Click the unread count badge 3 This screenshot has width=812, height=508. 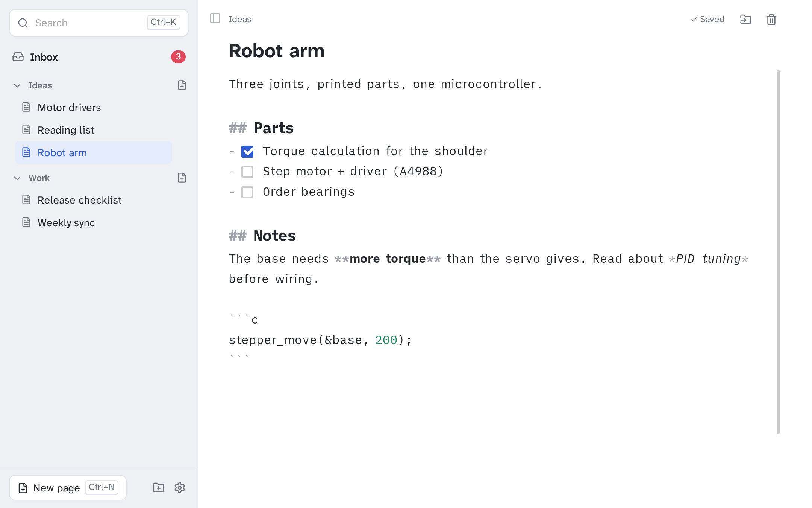[x=178, y=57]
